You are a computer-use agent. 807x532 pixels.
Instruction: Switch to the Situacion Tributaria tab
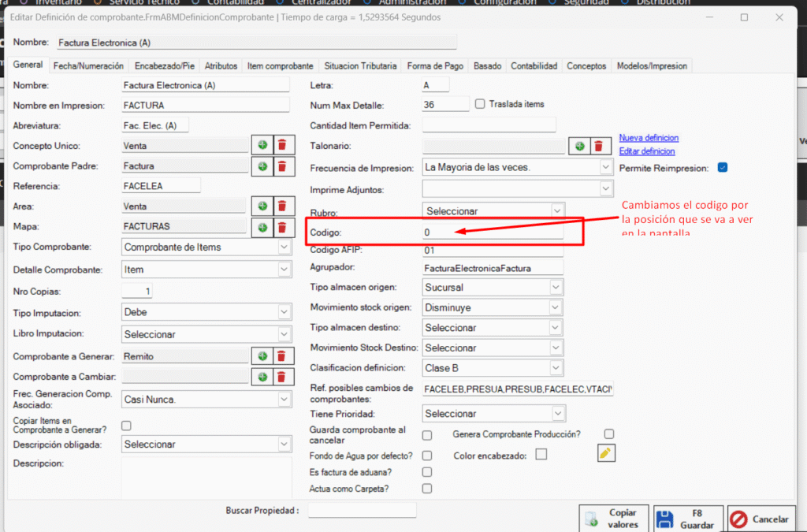pyautogui.click(x=360, y=66)
